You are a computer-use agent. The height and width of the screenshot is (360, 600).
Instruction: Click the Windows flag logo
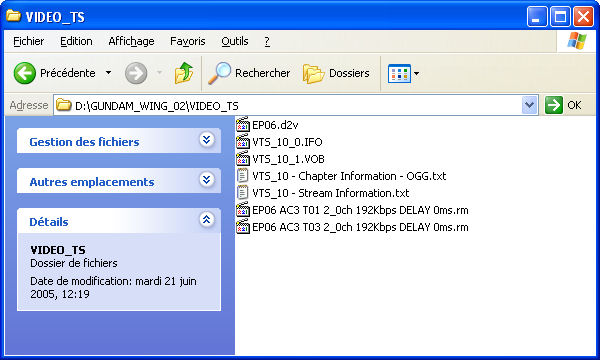tap(577, 41)
